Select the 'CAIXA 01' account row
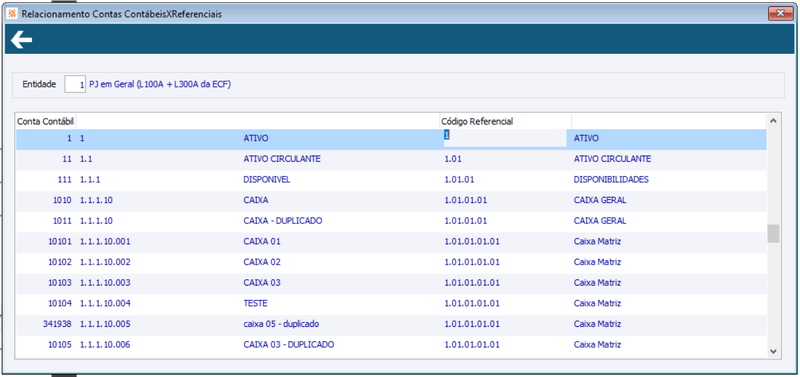This screenshot has height=377, width=800. tap(391, 242)
